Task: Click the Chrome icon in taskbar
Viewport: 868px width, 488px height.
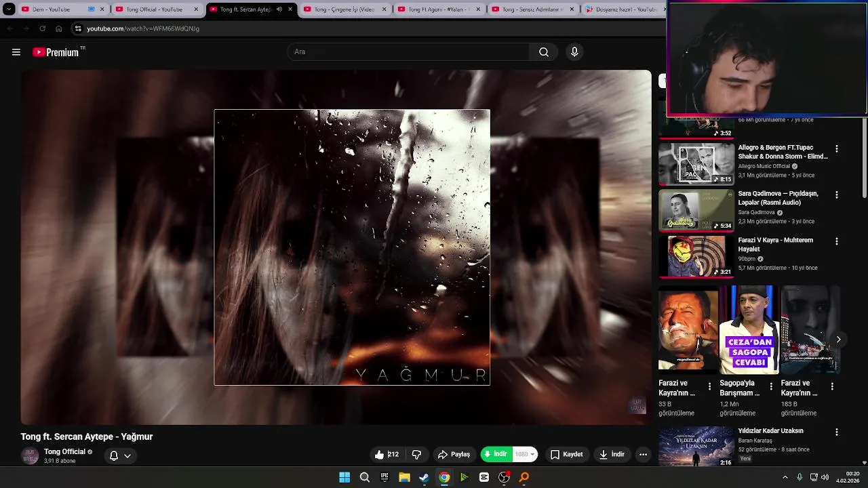Action: [x=444, y=477]
